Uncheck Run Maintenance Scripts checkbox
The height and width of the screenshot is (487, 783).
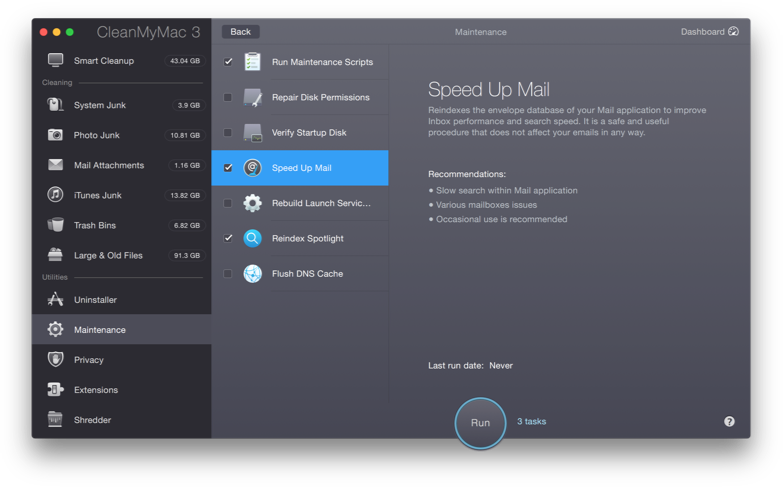tap(228, 62)
